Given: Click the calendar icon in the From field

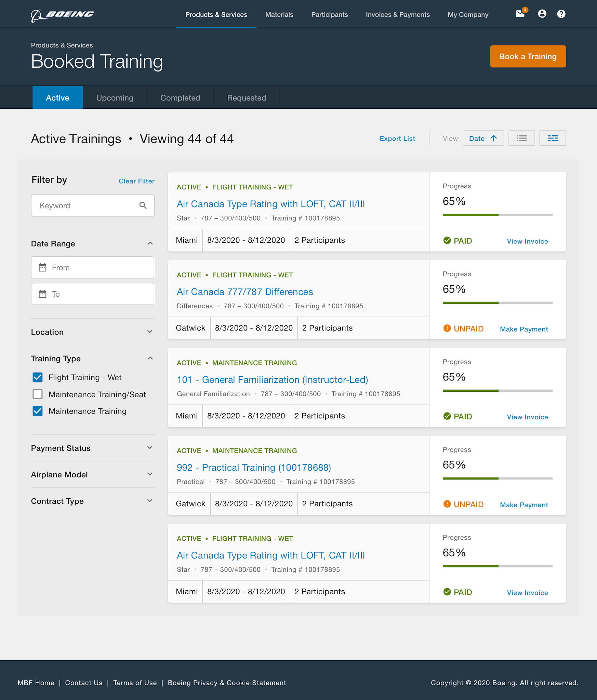Looking at the screenshot, I should click(x=42, y=267).
